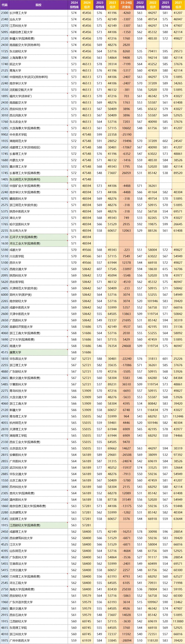The height and width of the screenshot is (644, 185).
Task: Click the highlighted 河北工业大学(较高收费) cell
Action: tap(38, 244)
